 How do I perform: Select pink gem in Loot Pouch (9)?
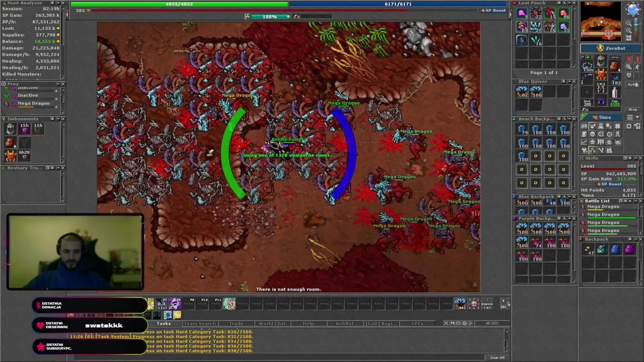522,14
